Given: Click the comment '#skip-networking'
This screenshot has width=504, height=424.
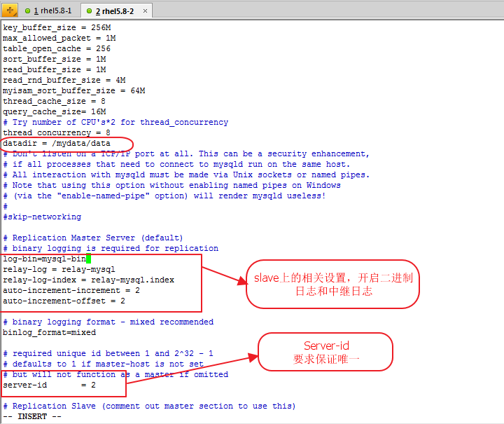Looking at the screenshot, I should (42, 217).
